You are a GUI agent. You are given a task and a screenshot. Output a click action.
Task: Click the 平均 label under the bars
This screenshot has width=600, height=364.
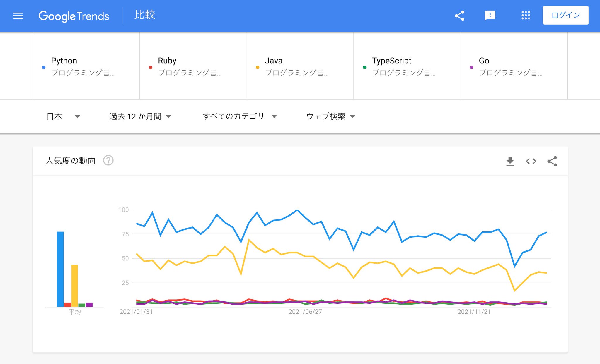point(75,312)
